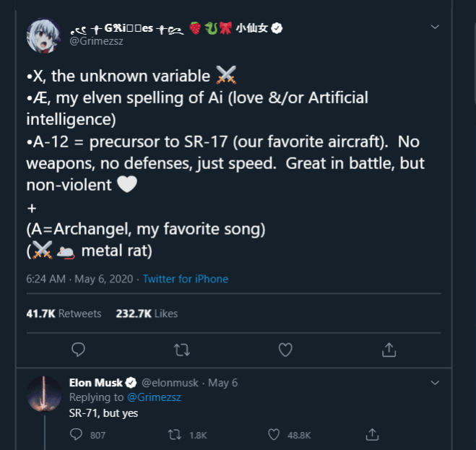Screen dimensions: 476x450
Task: Share Elon Musk's reply
Action: (x=373, y=434)
